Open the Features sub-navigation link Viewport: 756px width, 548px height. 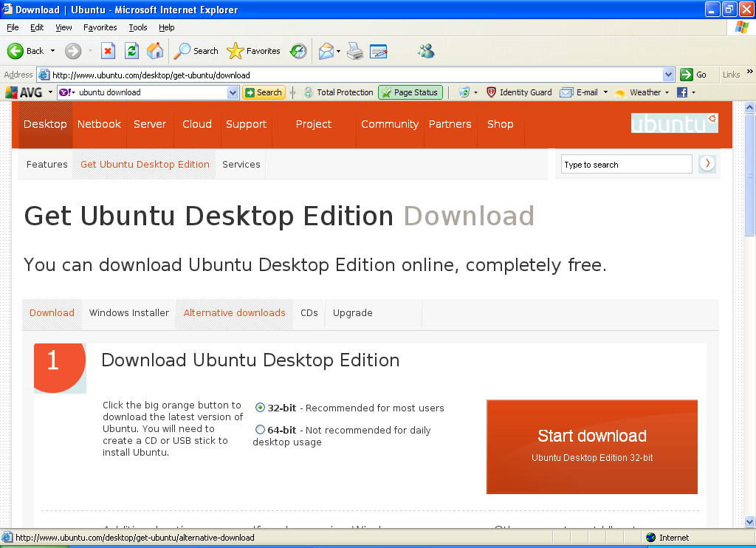pos(47,164)
